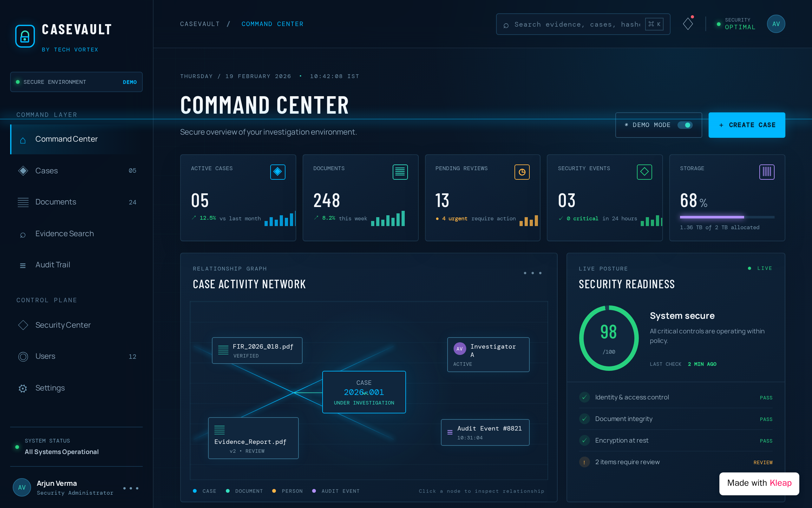Select the CASE 2026-001 graph node
Viewport: 812px width, 508px height.
click(x=364, y=392)
